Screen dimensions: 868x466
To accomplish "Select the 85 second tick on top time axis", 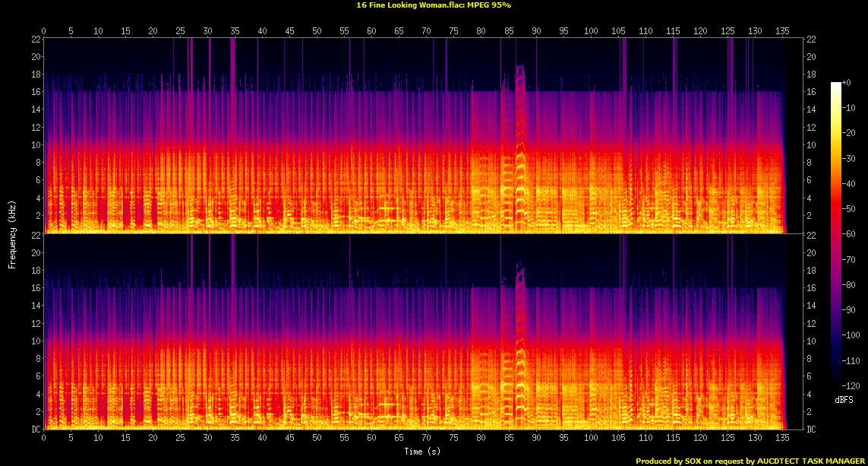I will pyautogui.click(x=508, y=31).
